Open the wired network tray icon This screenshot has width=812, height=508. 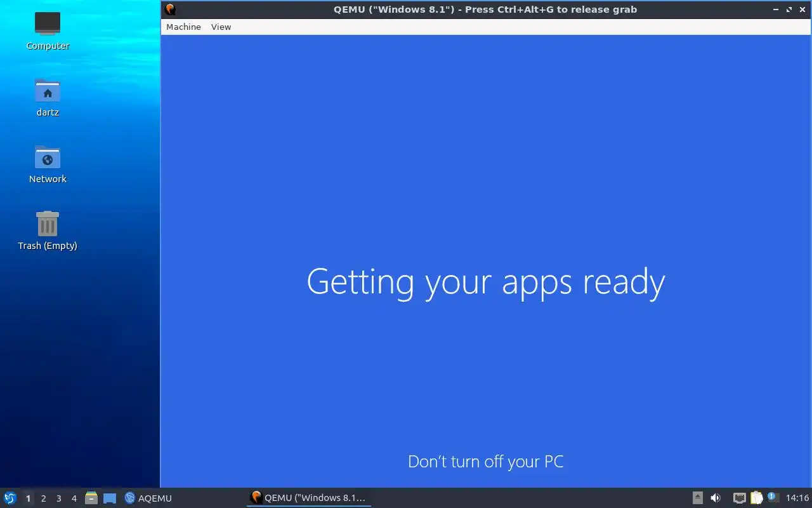click(740, 498)
